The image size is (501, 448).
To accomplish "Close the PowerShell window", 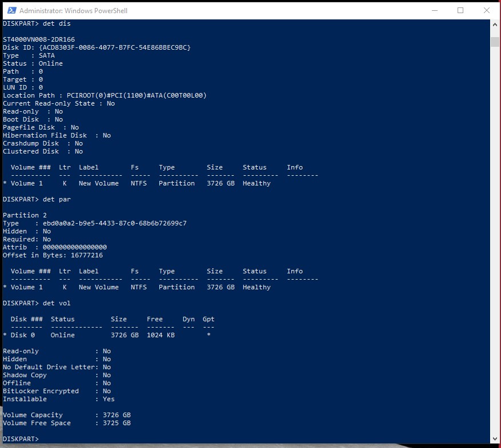I will (x=487, y=10).
